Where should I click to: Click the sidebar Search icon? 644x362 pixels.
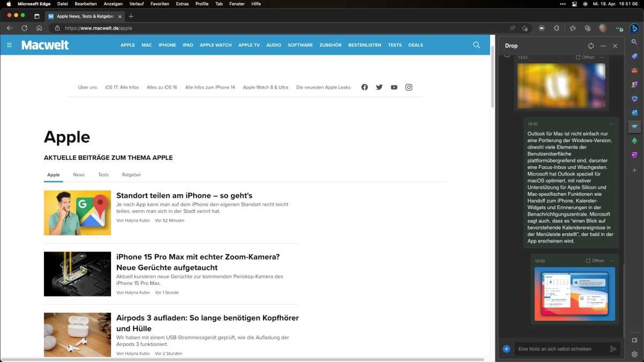634,42
